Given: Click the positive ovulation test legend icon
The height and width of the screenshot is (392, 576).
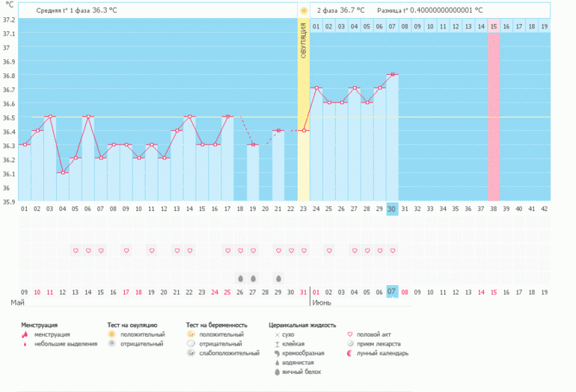Looking at the screenshot, I should (111, 334).
